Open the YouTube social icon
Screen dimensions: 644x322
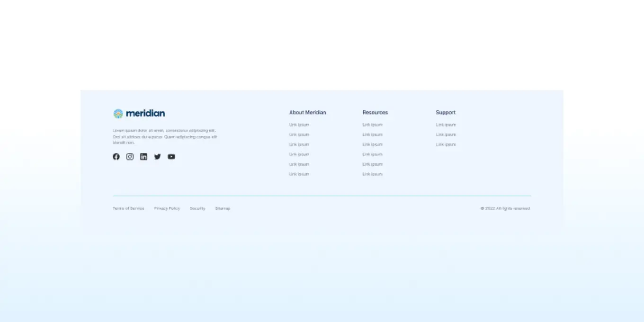(x=171, y=157)
